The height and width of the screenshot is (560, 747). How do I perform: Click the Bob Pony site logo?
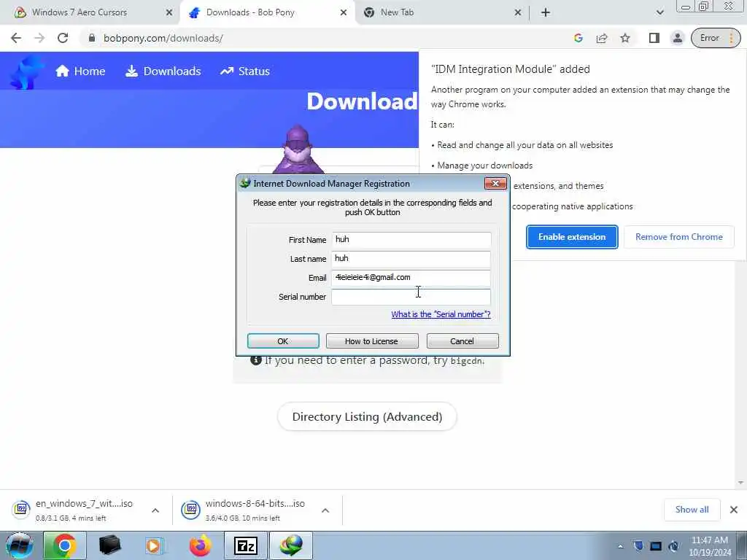pos(26,71)
